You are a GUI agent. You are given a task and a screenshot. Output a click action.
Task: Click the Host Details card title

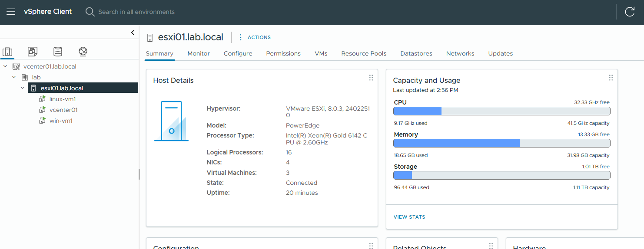pos(173,80)
